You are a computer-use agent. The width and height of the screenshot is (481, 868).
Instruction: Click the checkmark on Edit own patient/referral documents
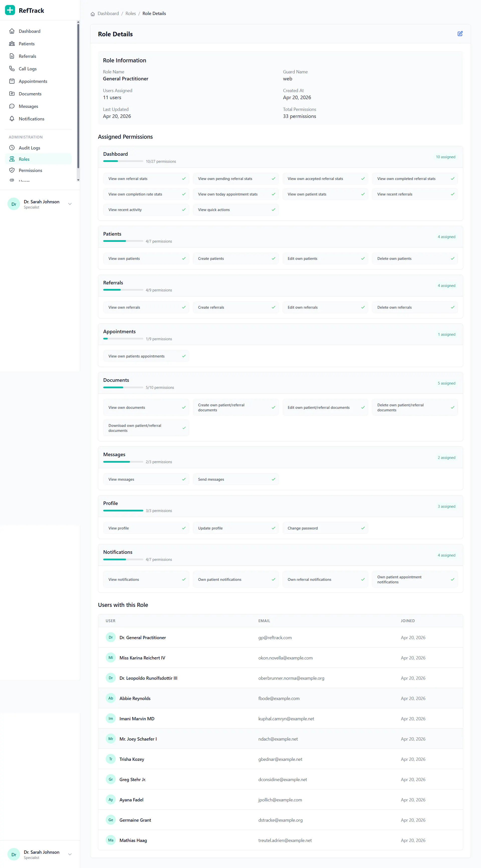coord(363,407)
